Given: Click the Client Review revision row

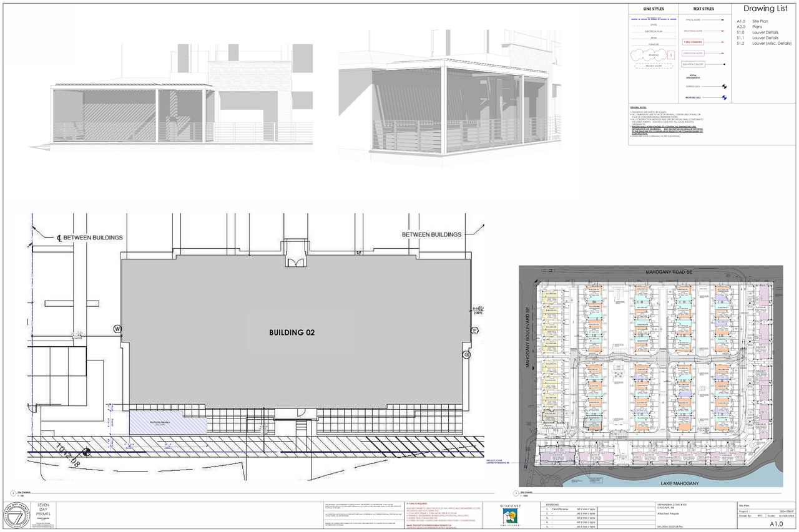Looking at the screenshot, I should coord(571,510).
